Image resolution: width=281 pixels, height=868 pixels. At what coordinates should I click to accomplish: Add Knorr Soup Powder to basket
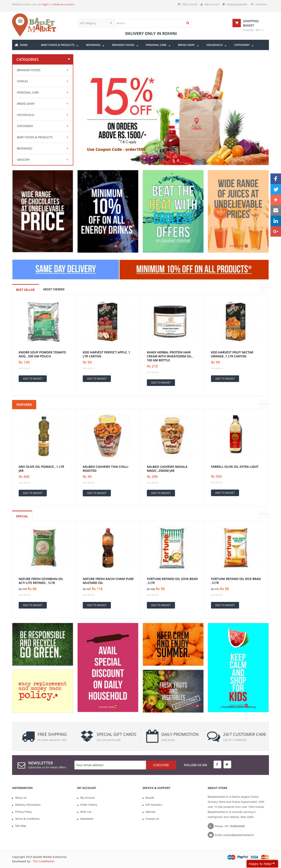click(x=33, y=378)
